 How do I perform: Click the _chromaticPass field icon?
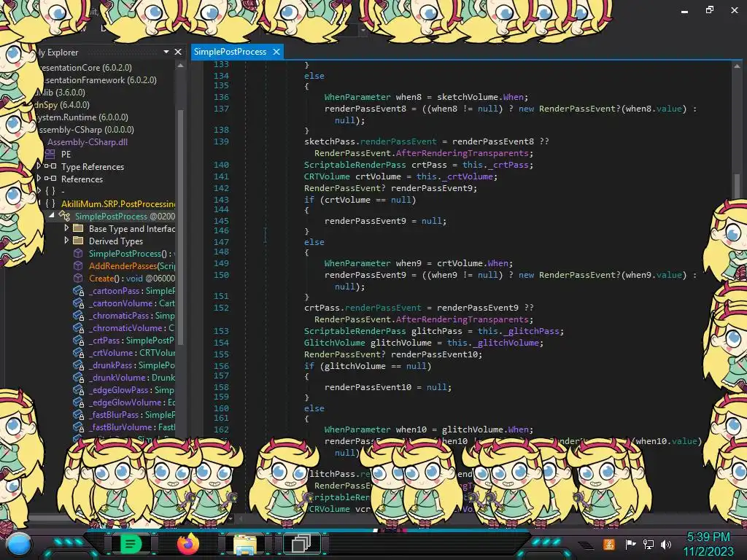(x=78, y=315)
